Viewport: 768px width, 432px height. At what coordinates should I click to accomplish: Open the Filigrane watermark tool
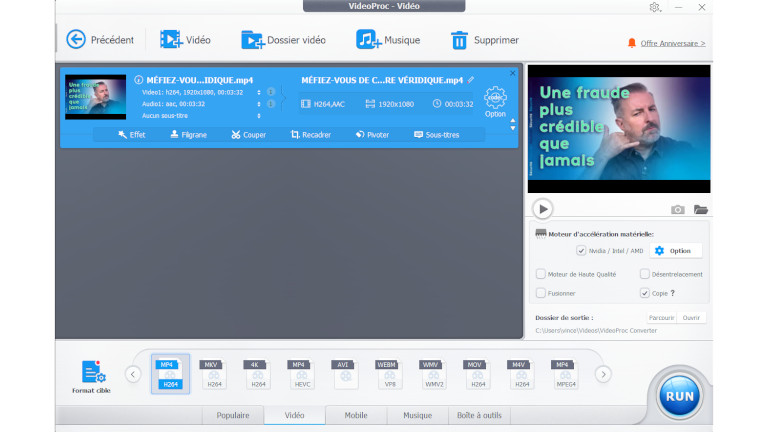click(189, 135)
